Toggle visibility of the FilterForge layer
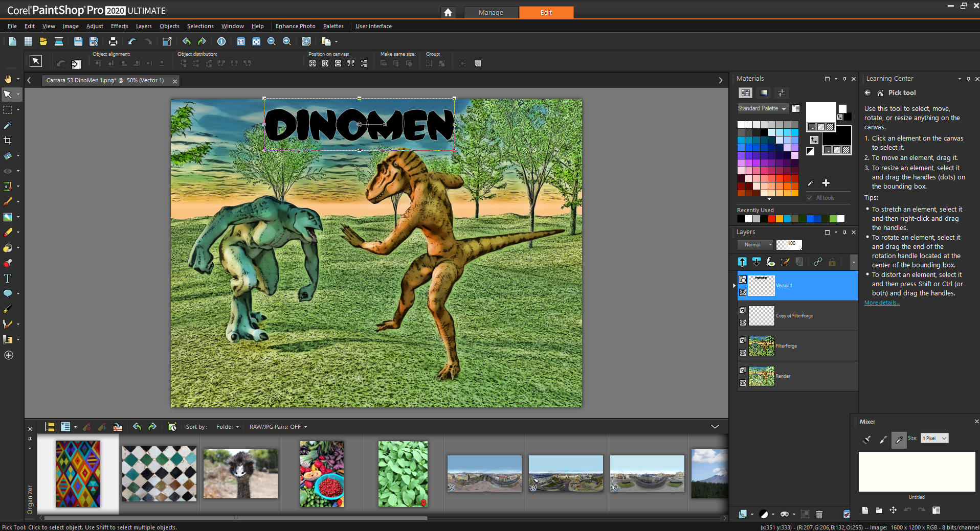This screenshot has height=531, width=980. (743, 353)
